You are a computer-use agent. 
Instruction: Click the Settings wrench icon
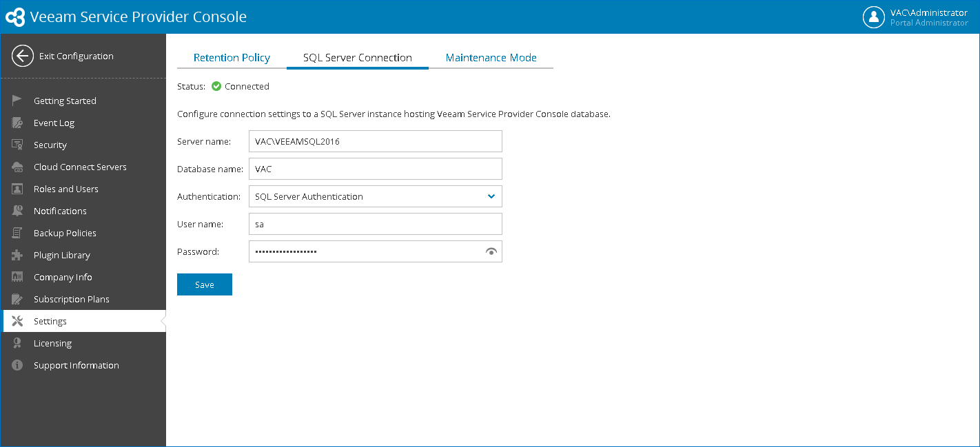(x=17, y=321)
